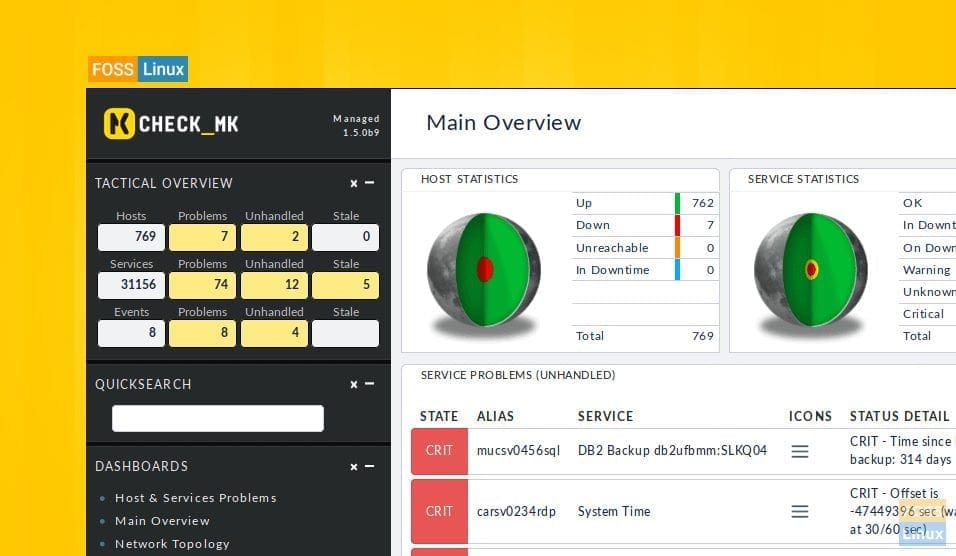Open action menu for System Time service

click(x=800, y=511)
